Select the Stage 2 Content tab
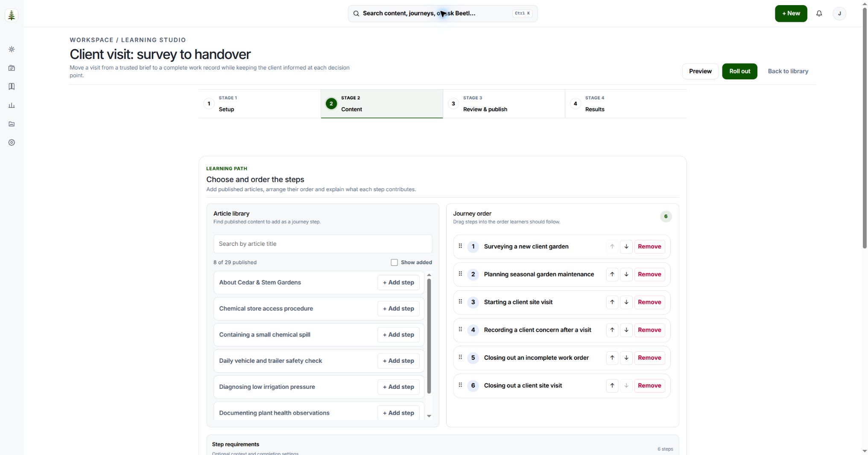The height and width of the screenshot is (455, 868). coord(382,104)
